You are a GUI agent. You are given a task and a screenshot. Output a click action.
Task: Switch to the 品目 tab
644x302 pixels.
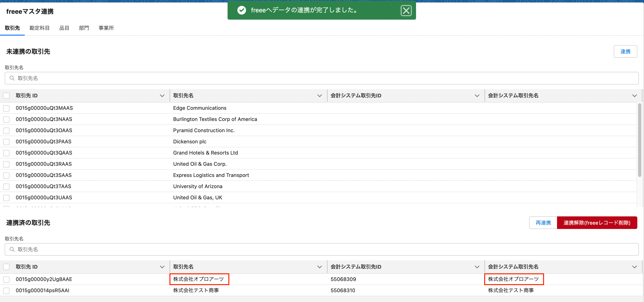(64, 28)
